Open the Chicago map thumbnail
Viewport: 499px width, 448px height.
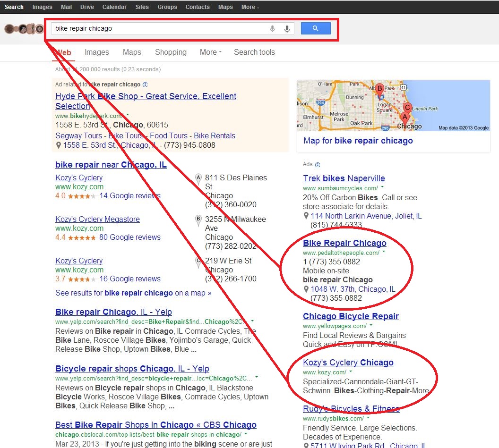click(x=393, y=106)
